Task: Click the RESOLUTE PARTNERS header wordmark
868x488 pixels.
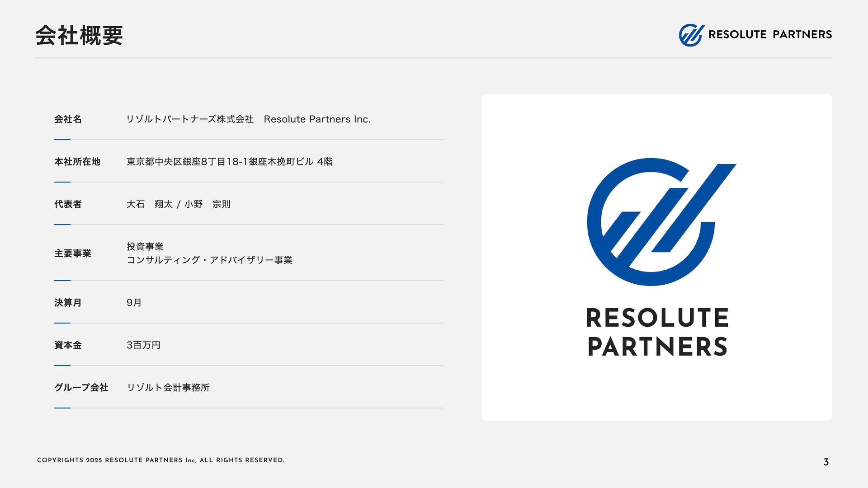Action: 769,35
